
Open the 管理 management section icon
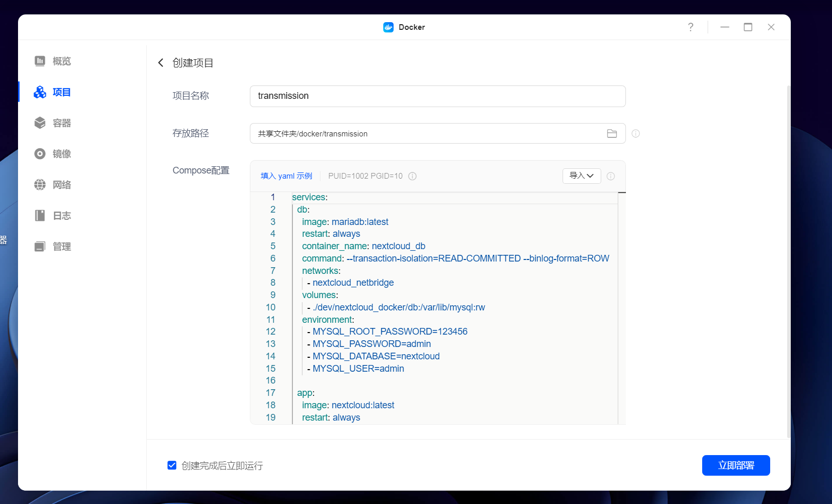(x=40, y=247)
